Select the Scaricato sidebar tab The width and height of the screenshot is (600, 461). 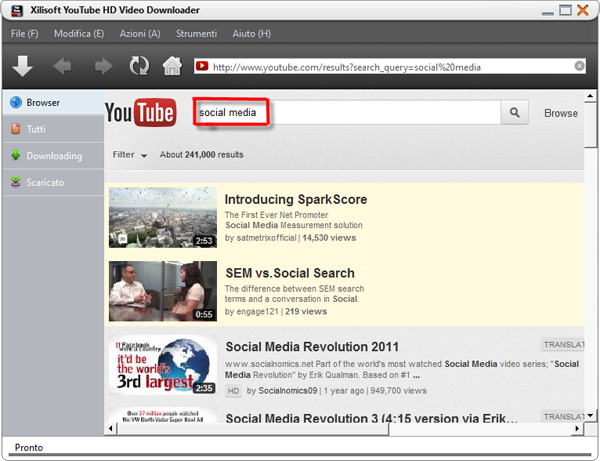click(x=53, y=182)
